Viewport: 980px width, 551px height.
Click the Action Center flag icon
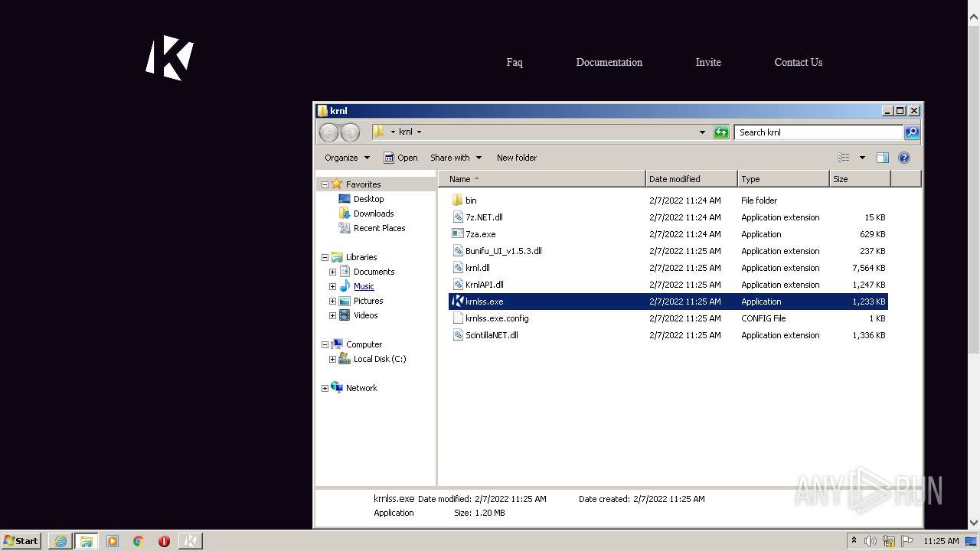[907, 541]
